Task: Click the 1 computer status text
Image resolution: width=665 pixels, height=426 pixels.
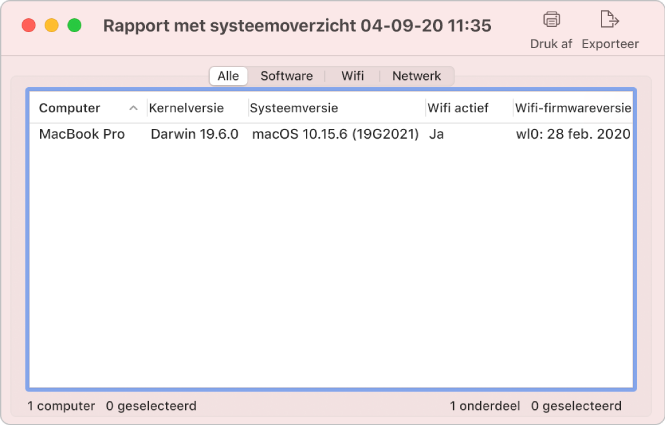Action: [x=61, y=406]
